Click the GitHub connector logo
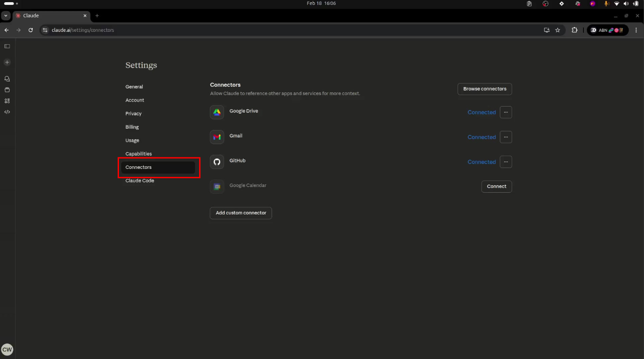 (217, 162)
